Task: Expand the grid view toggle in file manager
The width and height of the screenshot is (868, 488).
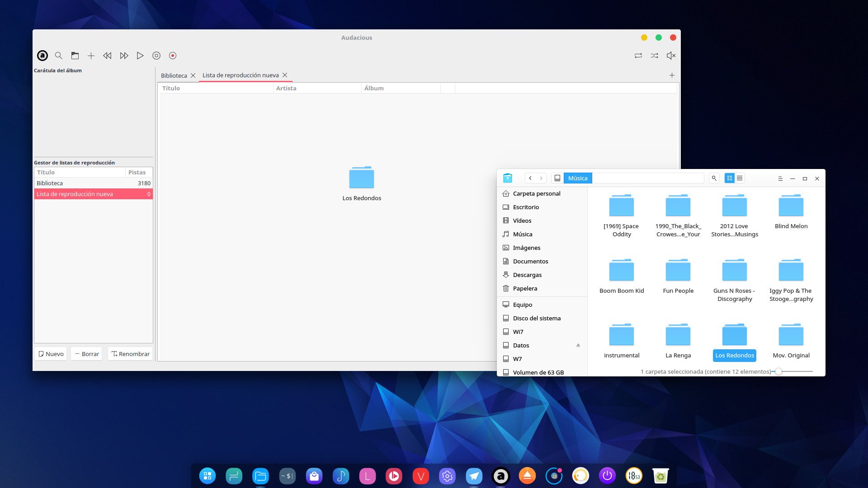Action: tap(729, 178)
